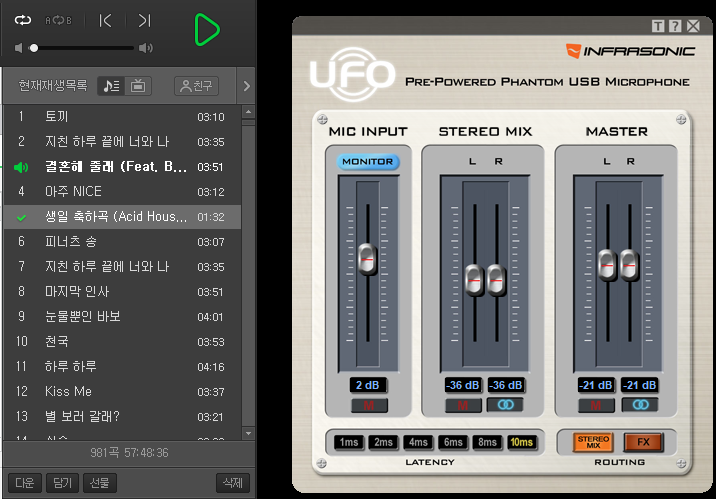Open the 친구 friends tab

click(x=196, y=86)
